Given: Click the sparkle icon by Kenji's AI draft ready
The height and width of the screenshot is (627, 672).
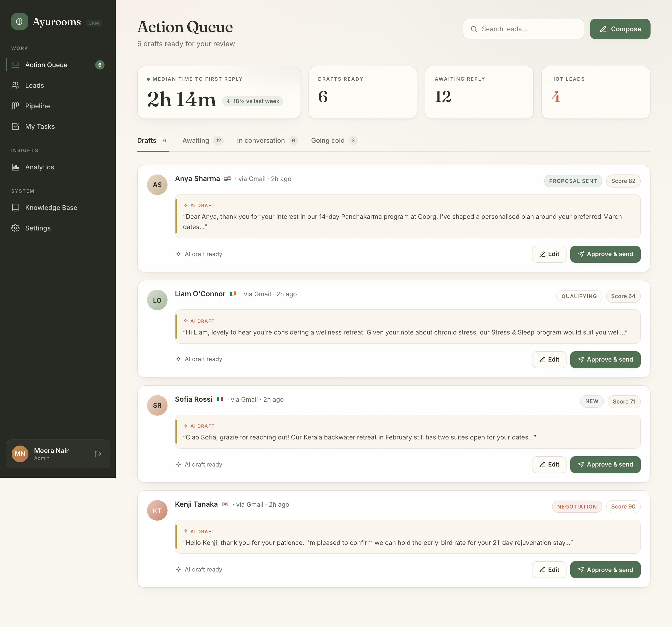Looking at the screenshot, I should (x=178, y=569).
